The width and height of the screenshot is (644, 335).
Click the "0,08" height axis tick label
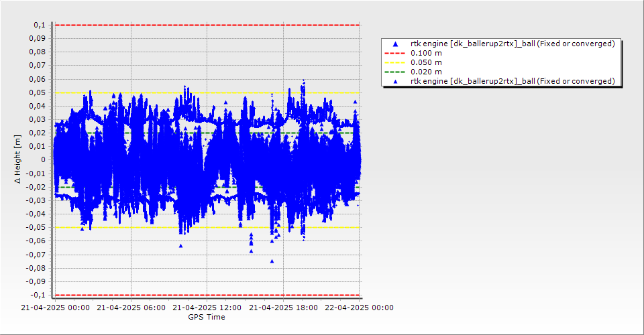(38, 52)
